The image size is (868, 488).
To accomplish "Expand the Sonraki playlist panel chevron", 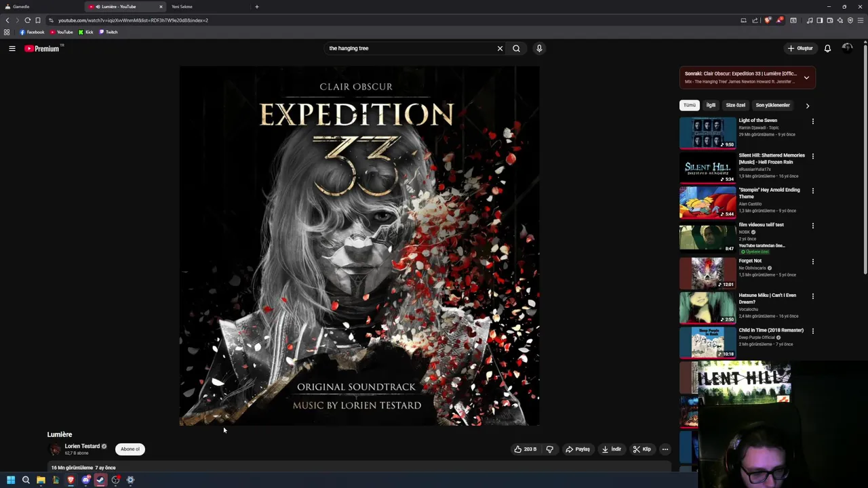I will pos(806,77).
